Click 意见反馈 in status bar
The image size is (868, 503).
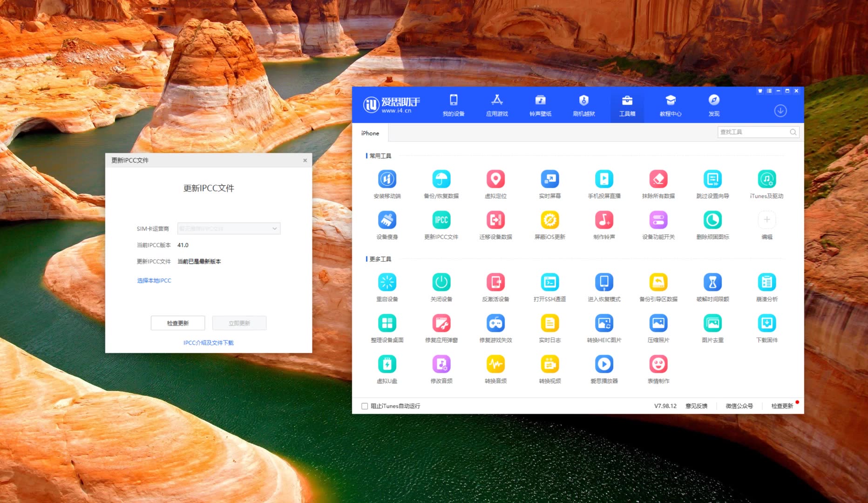696,406
